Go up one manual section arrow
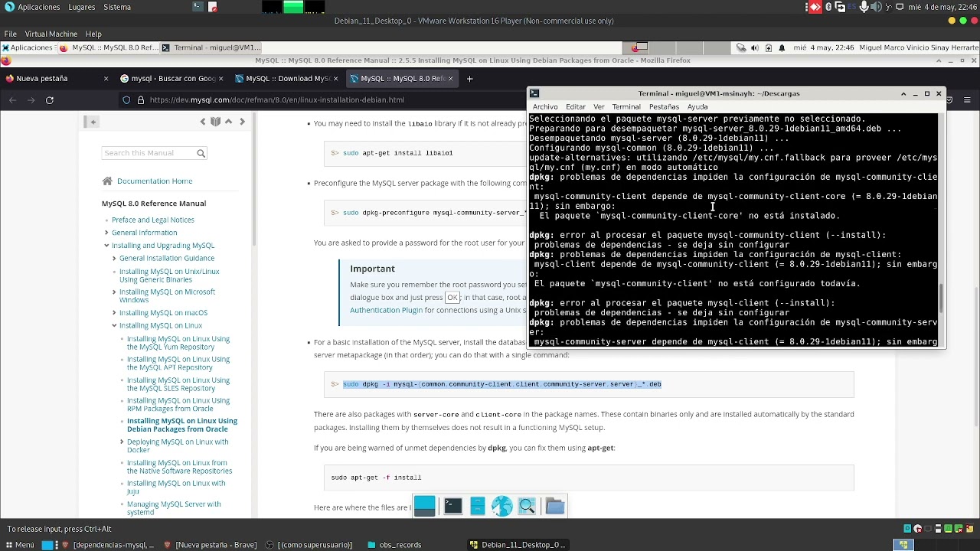This screenshot has height=551, width=980. click(228, 122)
